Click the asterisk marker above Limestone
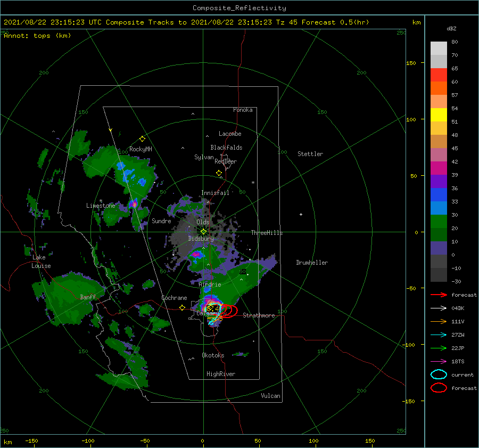479x448 pixels. [101, 201]
